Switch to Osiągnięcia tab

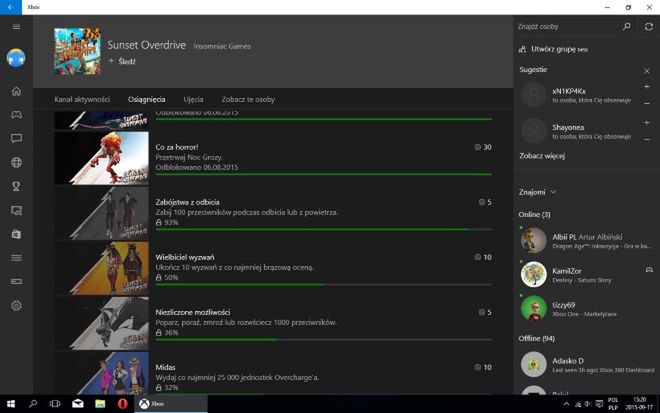146,99
